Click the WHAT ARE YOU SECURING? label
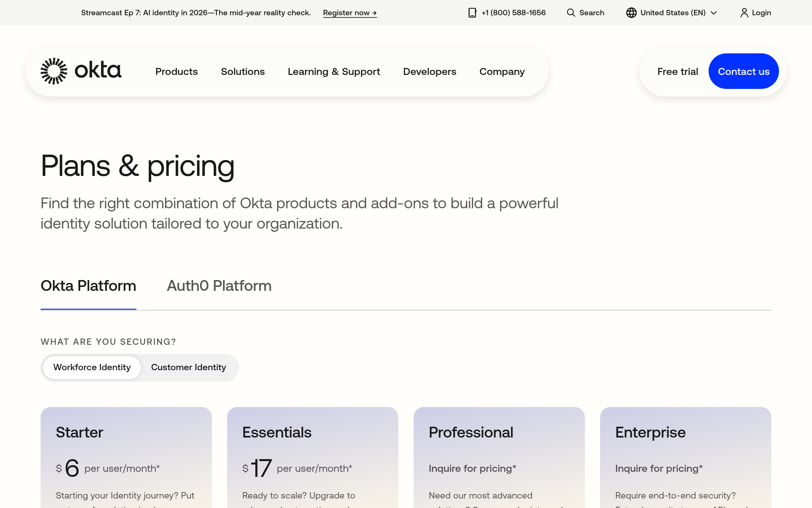 pos(108,342)
